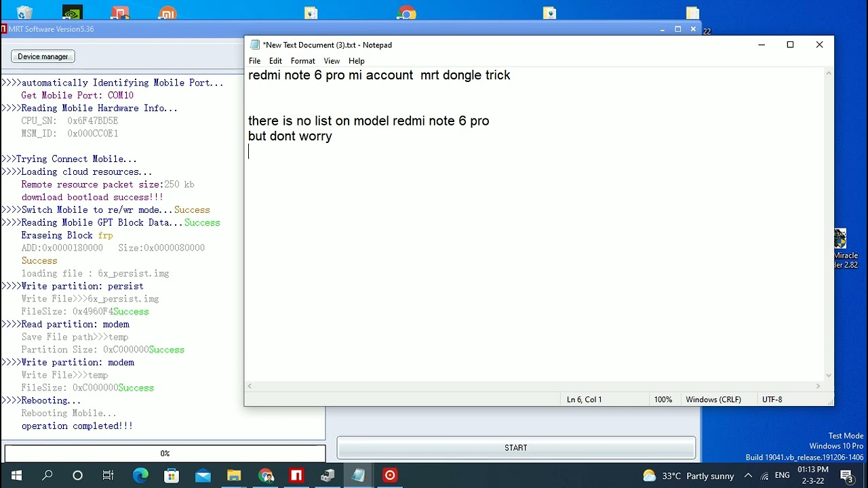Switch to Notepad taskbar icon
Viewport: 868px width, 488px height.
359,476
